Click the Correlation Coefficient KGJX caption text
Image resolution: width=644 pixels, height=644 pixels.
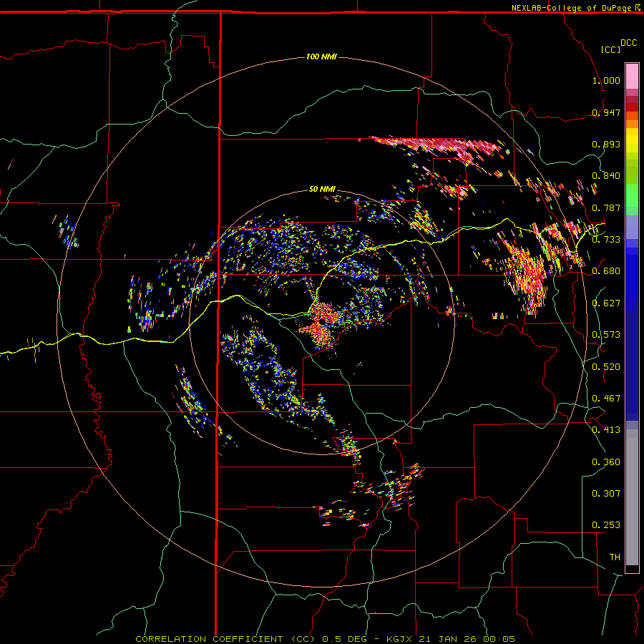(x=325, y=639)
